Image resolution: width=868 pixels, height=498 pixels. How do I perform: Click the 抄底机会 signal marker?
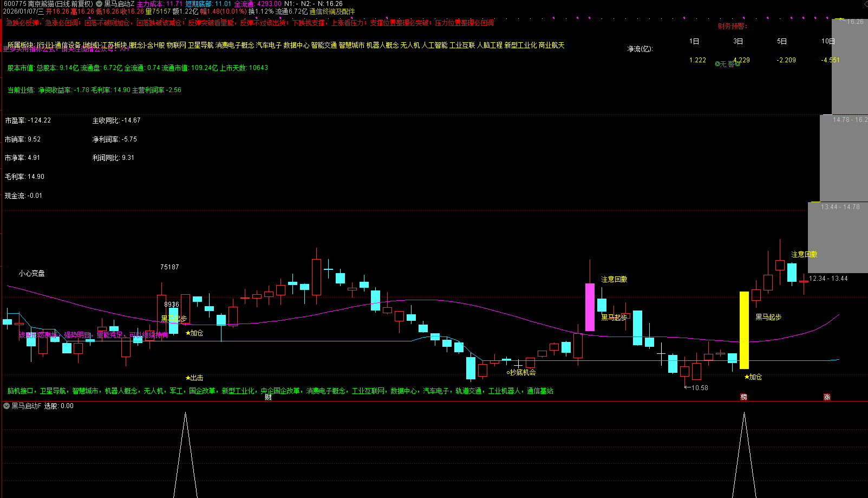(521, 373)
